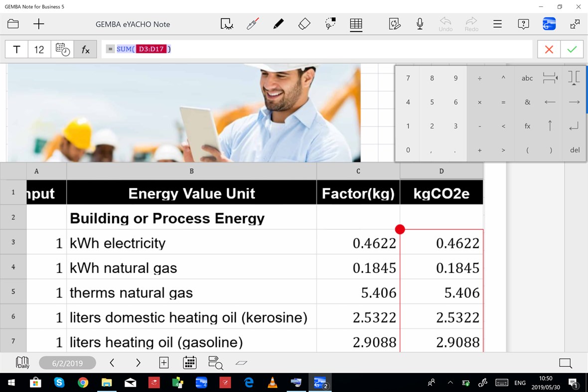This screenshot has height=392, width=588.
Task: Open Skype from the taskbar
Action: pyautogui.click(x=59, y=383)
